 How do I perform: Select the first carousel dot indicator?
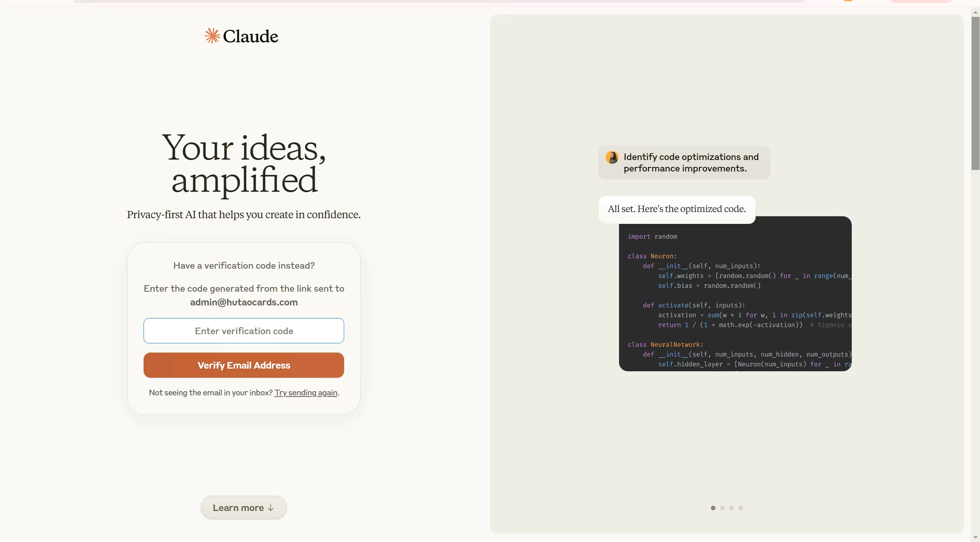point(713,508)
